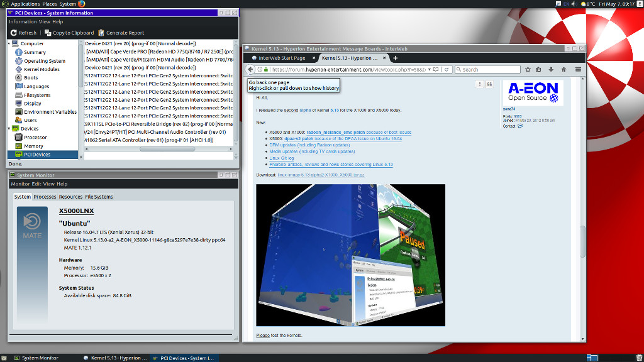This screenshot has width=644, height=362.
Task: Switch to System Monitor via bottom taskbar
Action: pyautogui.click(x=37, y=358)
